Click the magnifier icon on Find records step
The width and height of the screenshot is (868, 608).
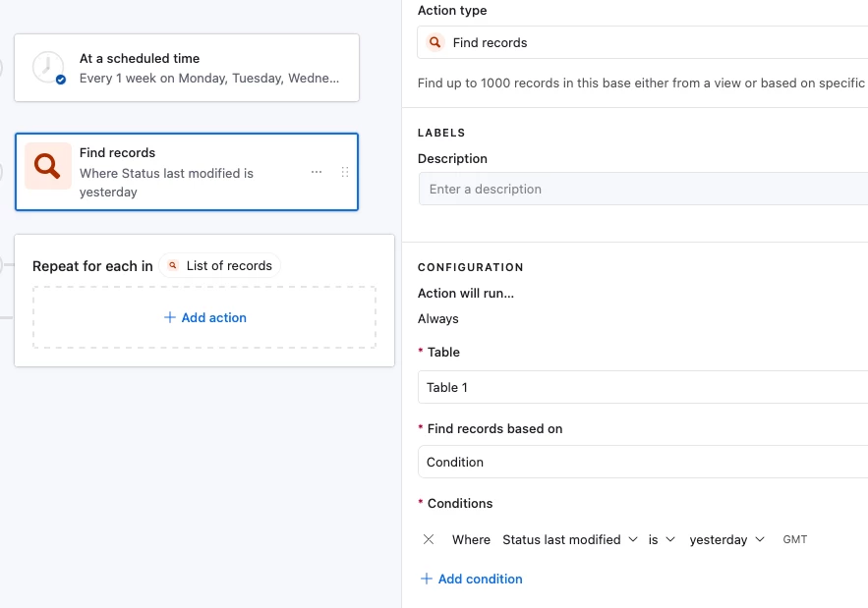[47, 165]
